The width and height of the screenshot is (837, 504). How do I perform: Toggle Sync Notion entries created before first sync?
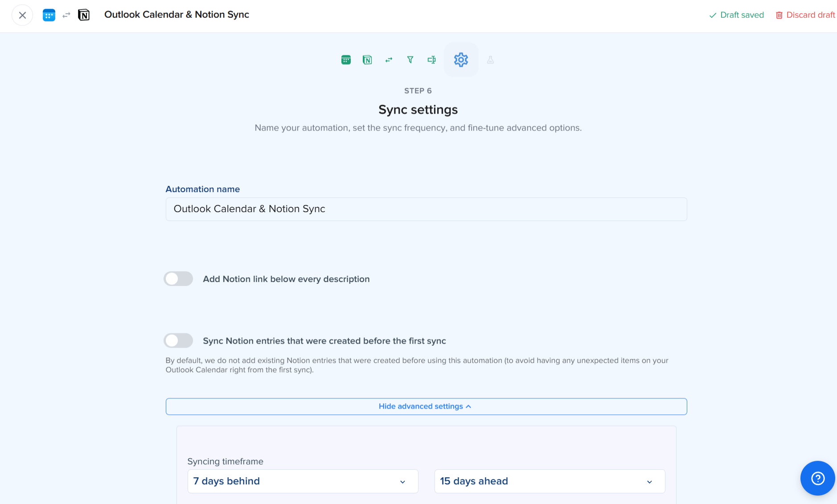tap(178, 341)
